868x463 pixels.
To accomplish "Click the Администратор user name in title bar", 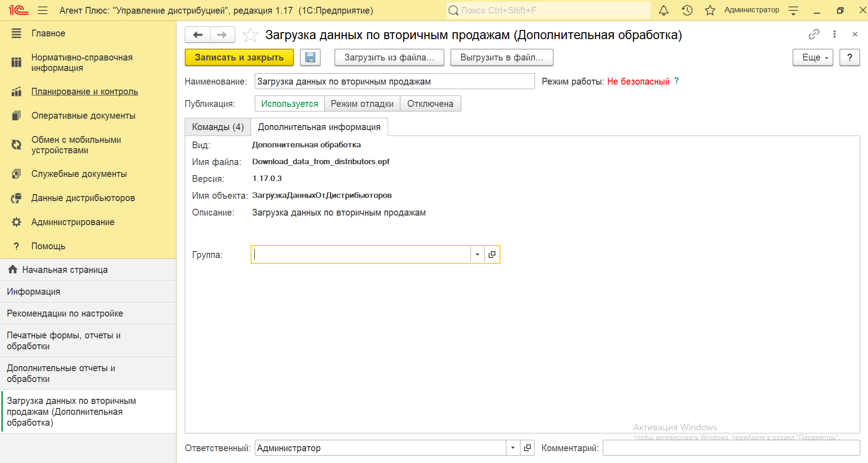I will point(752,10).
